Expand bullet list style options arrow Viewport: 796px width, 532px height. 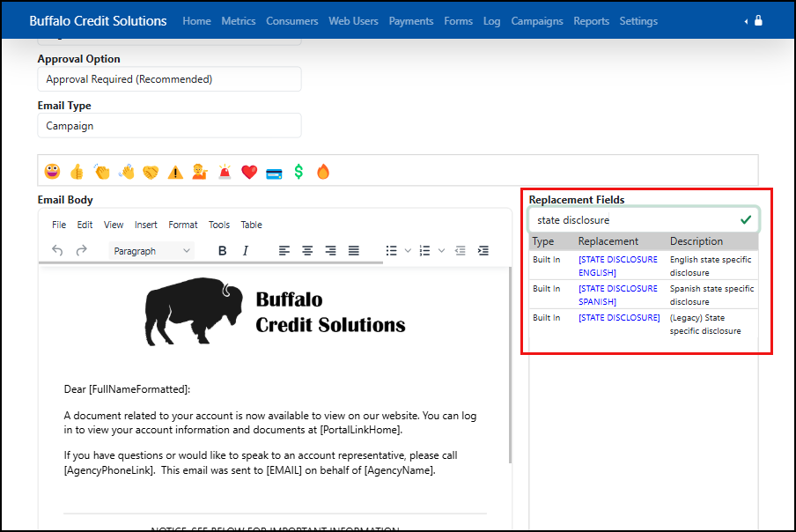[x=408, y=250]
